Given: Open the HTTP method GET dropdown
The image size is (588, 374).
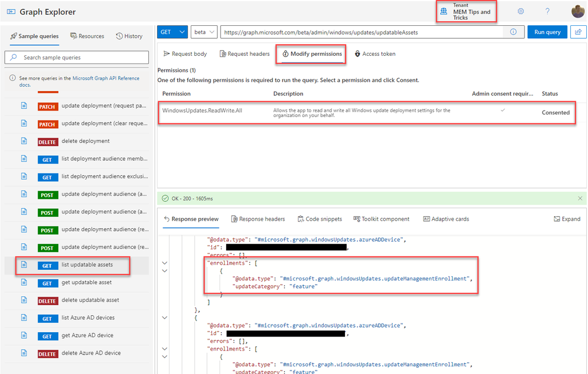Looking at the screenshot, I should pyautogui.click(x=172, y=32).
